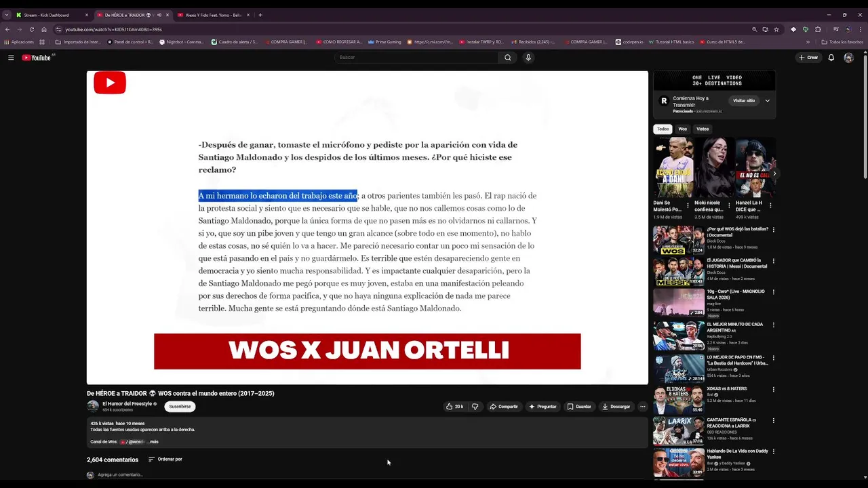Open options for CANTANTE ESPAÑOLA video
This screenshot has height=488, width=868.
[x=773, y=421]
